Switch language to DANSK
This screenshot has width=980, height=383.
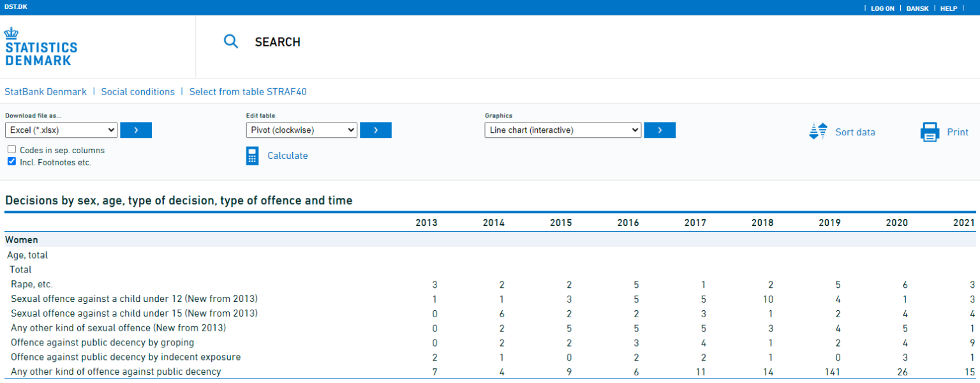click(917, 8)
